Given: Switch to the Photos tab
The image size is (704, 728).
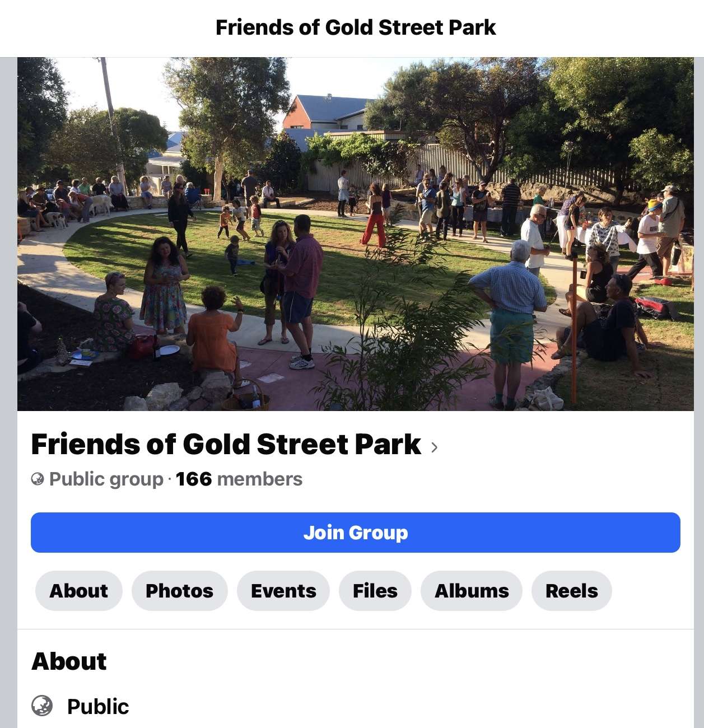Looking at the screenshot, I should (179, 591).
